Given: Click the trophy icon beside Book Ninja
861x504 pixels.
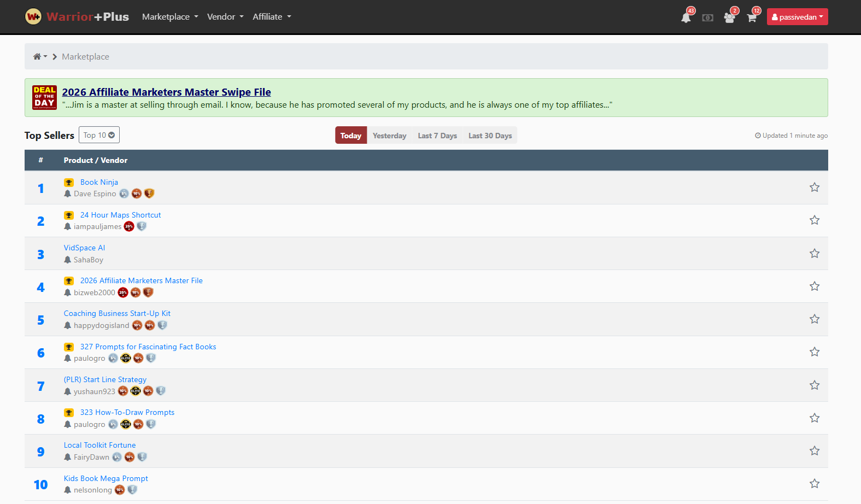Looking at the screenshot, I should [69, 183].
